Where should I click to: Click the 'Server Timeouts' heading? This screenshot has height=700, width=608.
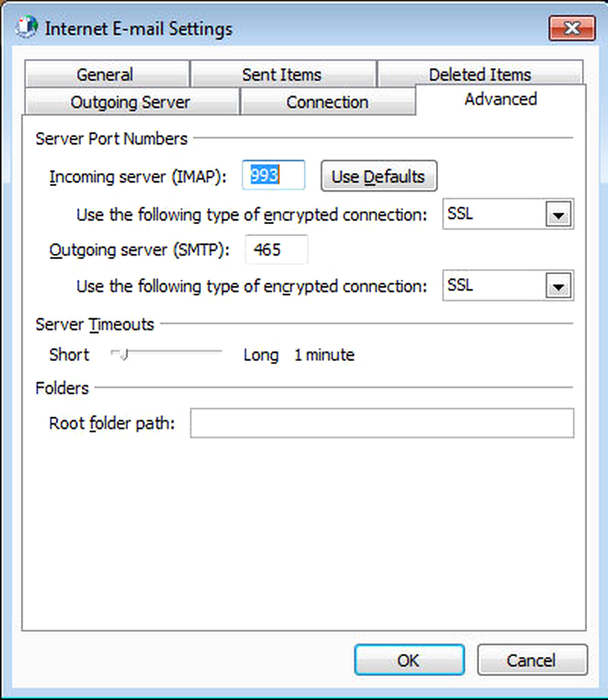tap(95, 324)
